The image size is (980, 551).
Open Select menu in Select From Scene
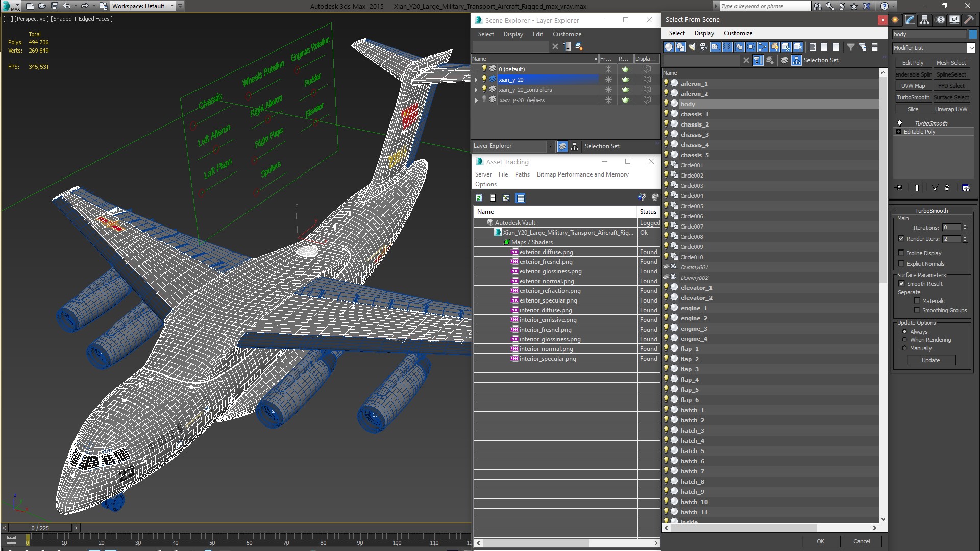click(x=677, y=33)
